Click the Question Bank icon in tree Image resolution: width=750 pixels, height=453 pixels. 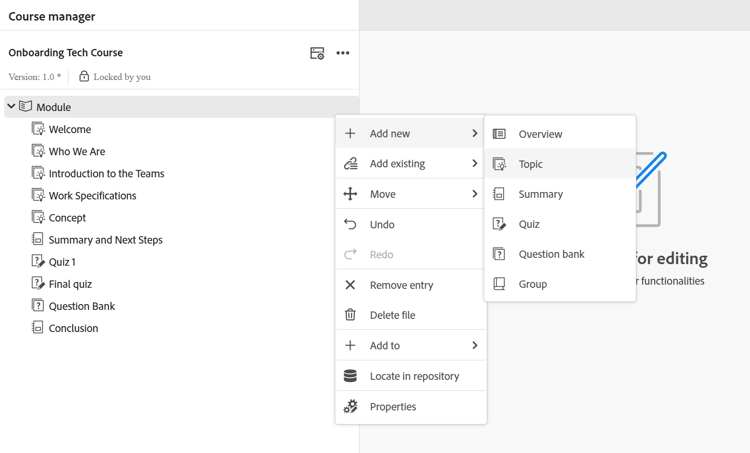(38, 306)
